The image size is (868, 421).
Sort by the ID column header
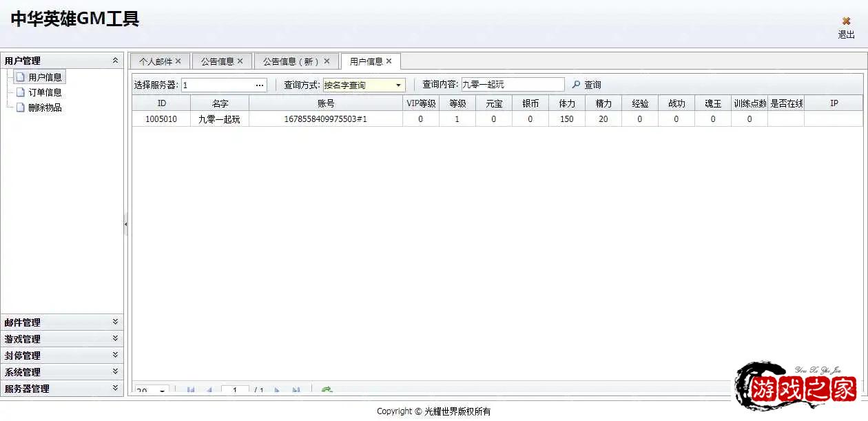coord(161,103)
